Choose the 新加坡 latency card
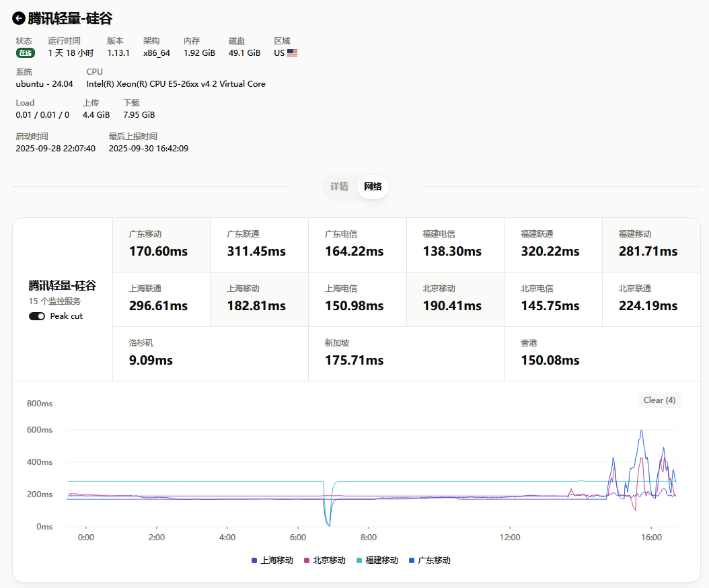The width and height of the screenshot is (709, 588). pyautogui.click(x=406, y=353)
